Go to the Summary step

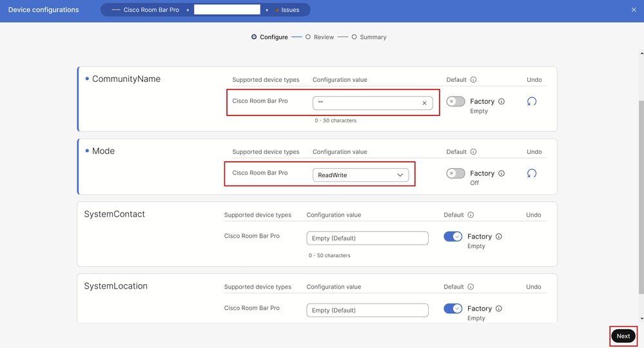point(369,37)
